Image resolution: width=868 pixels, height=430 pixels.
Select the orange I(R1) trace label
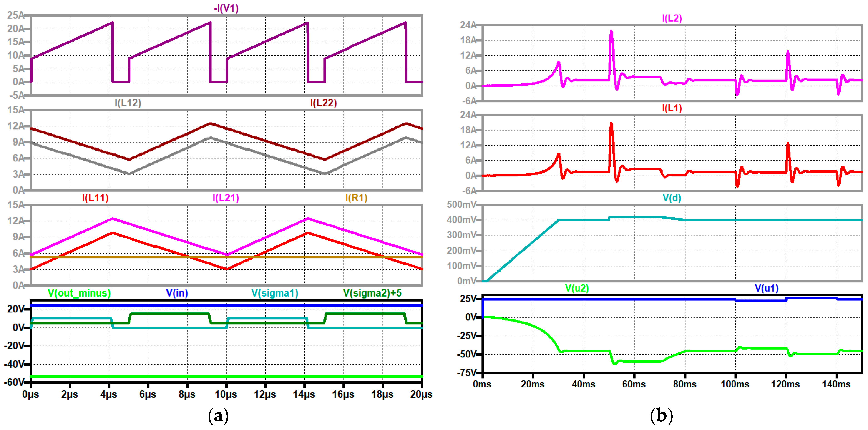click(x=356, y=197)
